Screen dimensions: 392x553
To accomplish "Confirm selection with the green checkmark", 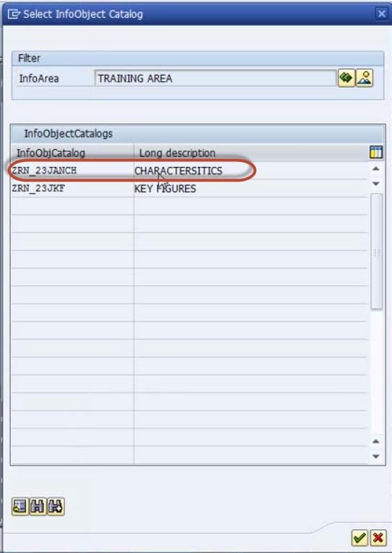I will 359,538.
